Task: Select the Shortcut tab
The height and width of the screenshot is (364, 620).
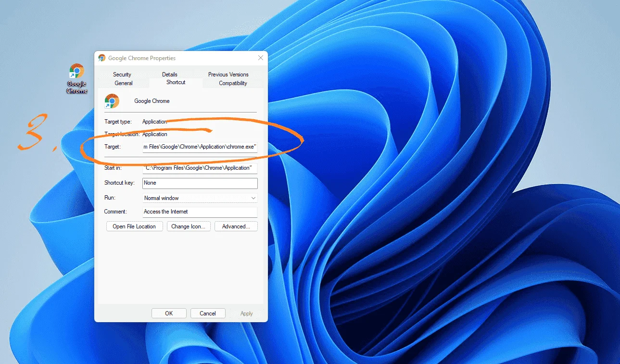Action: tap(176, 82)
